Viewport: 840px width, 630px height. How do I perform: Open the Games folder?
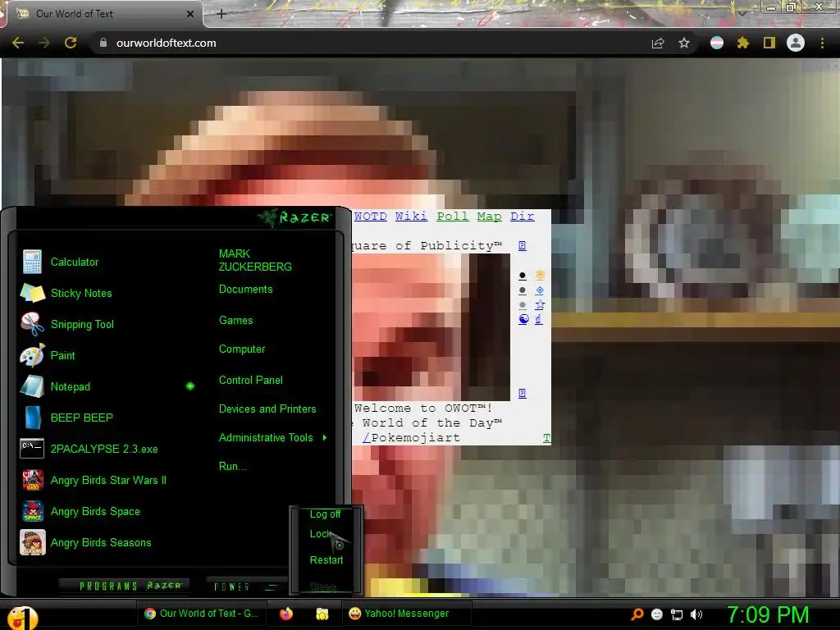click(235, 321)
